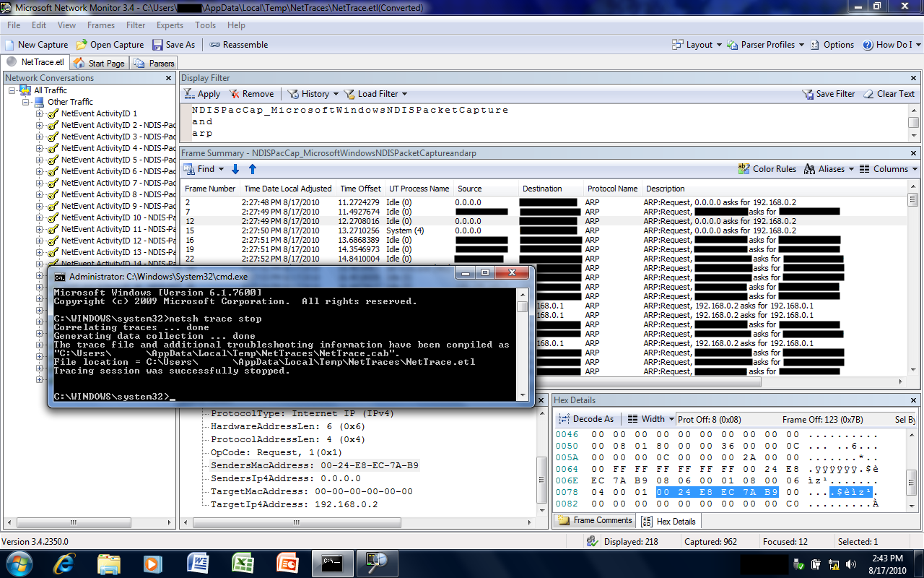Open the Columns dropdown

coord(889,169)
